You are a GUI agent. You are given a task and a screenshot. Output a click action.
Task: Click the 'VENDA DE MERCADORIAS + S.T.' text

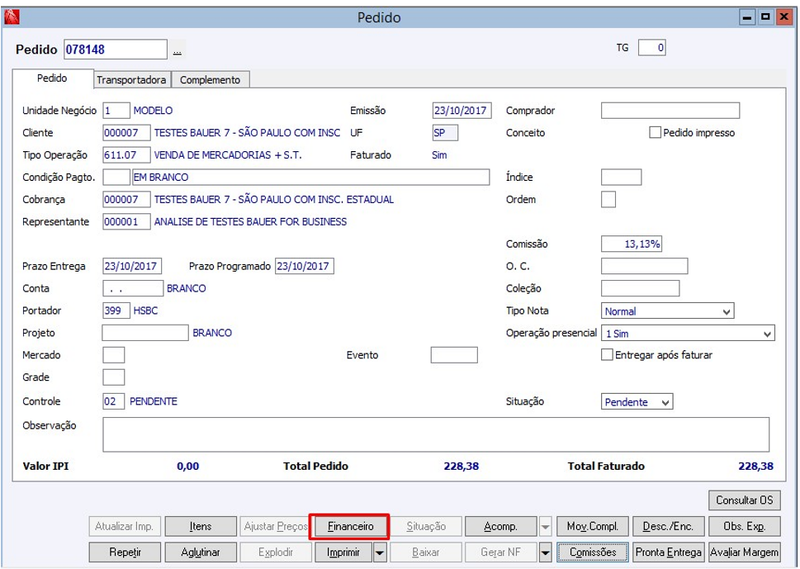(228, 155)
